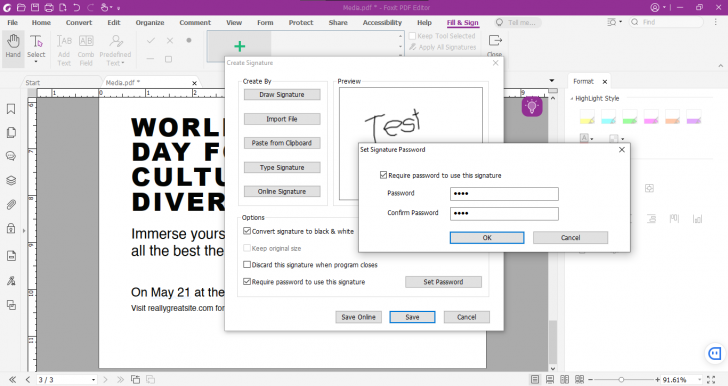Click the Open folder icon in the title bar

[x=21, y=7]
